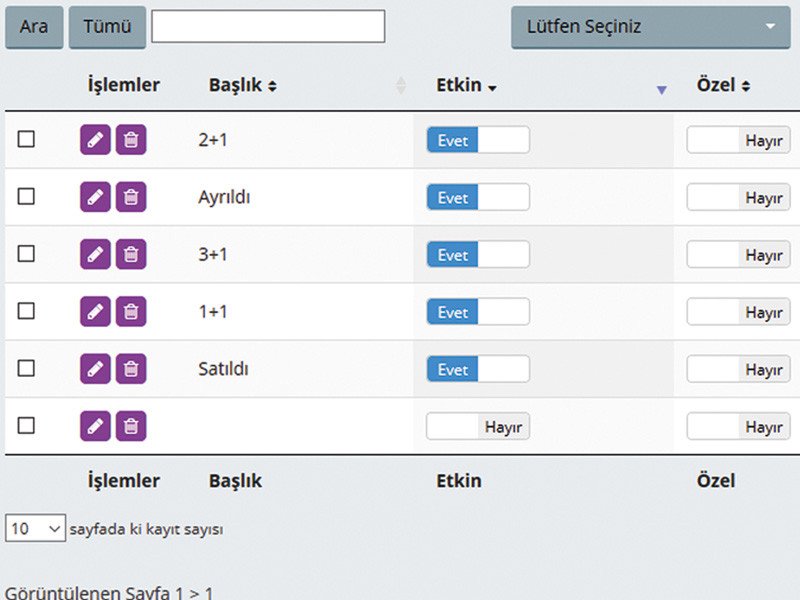Image resolution: width=800 pixels, height=600 pixels.
Task: Toggle the Etkin switch for Ayrıldı
Action: (477, 198)
